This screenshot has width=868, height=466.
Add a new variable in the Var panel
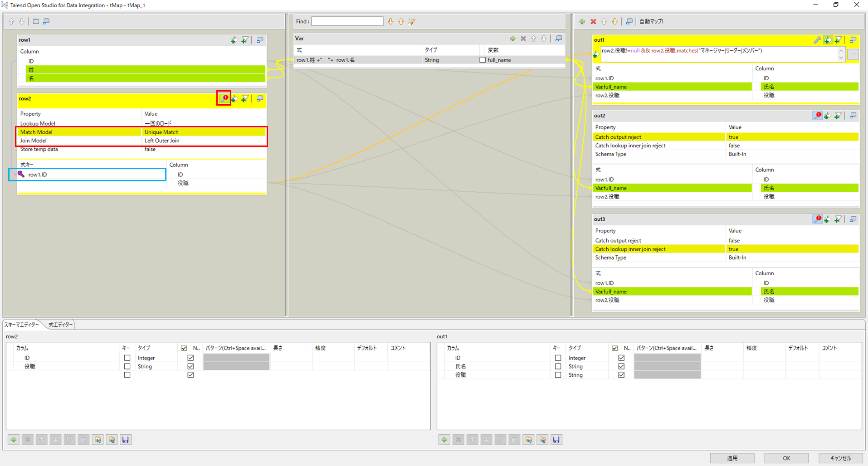(512, 39)
